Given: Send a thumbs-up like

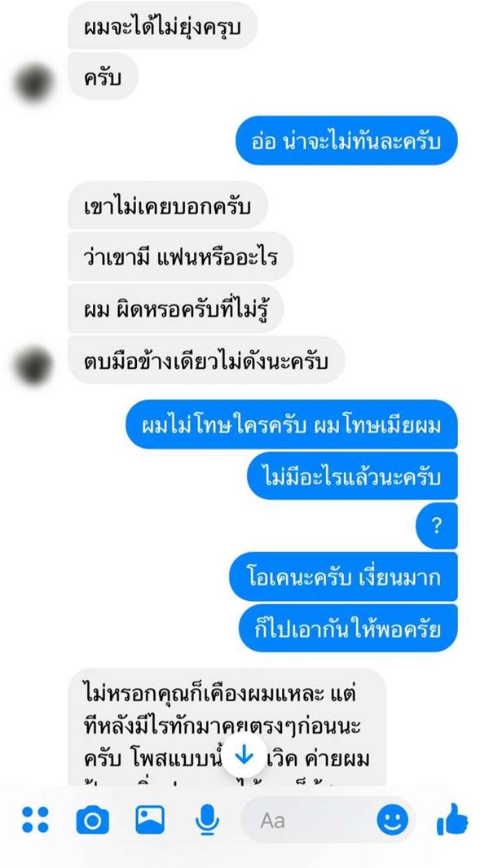Looking at the screenshot, I should coord(452,820).
